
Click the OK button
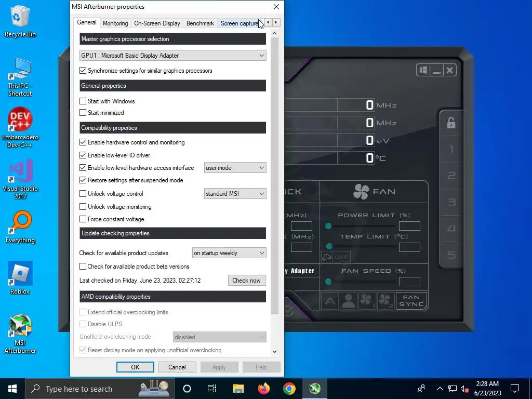(135, 367)
